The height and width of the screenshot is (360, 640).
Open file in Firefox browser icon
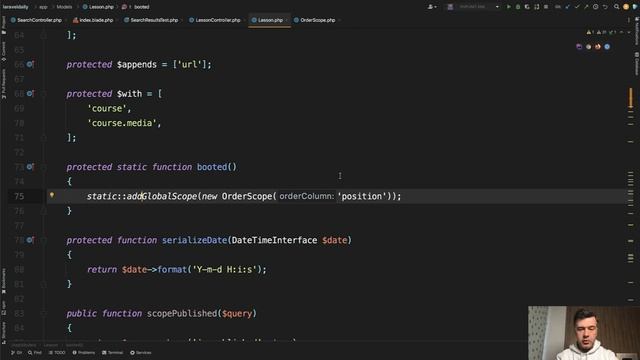598,47
